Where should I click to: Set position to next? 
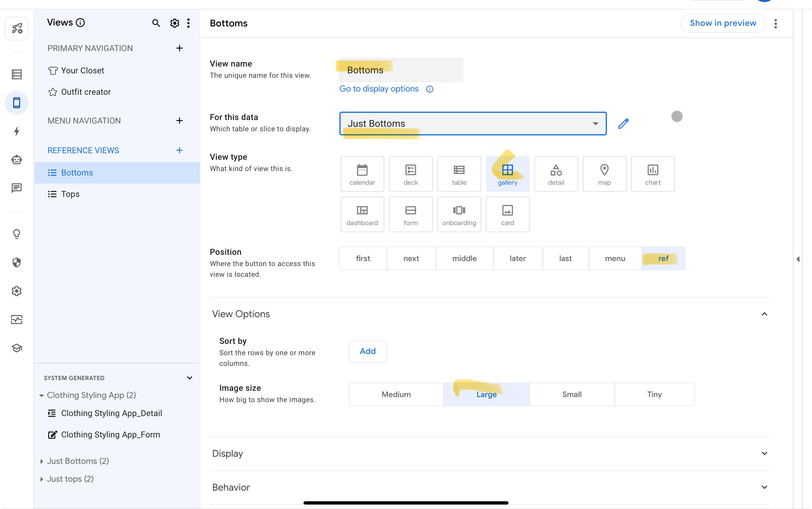(411, 258)
